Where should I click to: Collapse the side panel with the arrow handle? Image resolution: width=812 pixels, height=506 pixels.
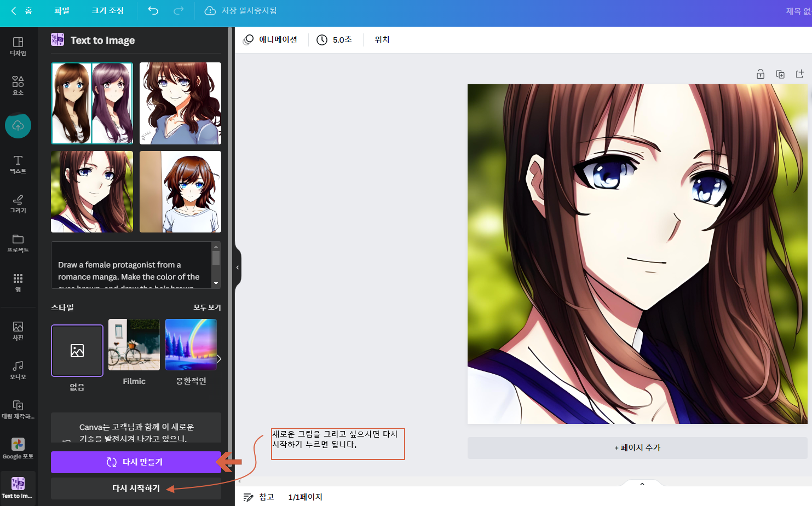pyautogui.click(x=238, y=267)
